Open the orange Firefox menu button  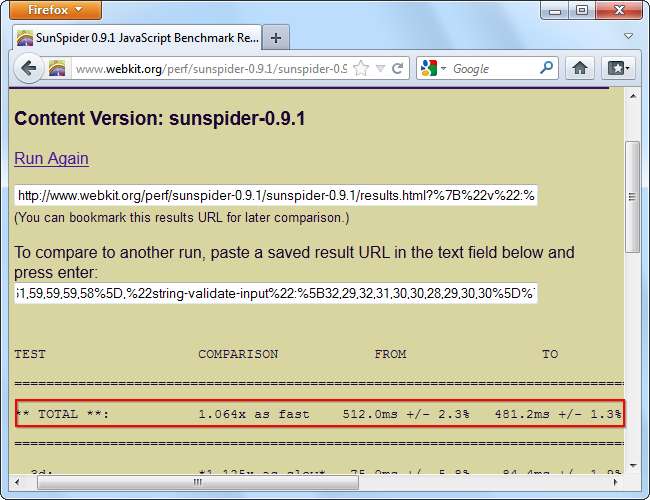(x=55, y=10)
